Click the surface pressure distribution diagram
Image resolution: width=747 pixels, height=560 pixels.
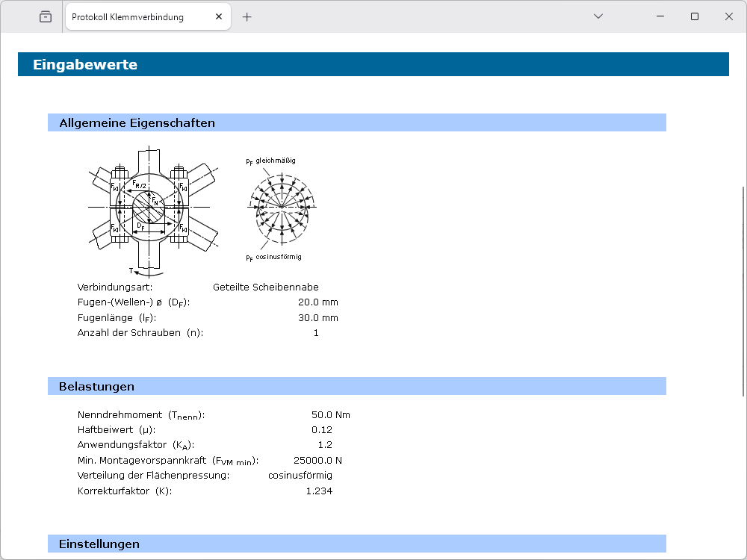point(282,207)
